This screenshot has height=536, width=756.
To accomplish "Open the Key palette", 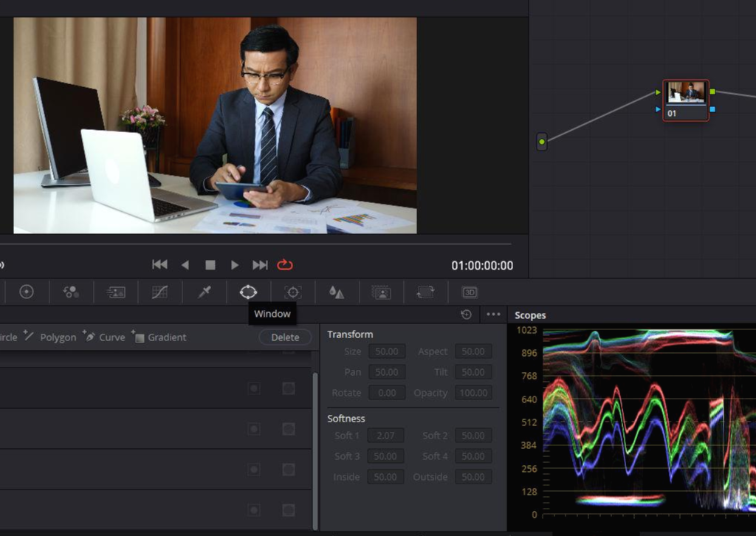I will (x=381, y=292).
